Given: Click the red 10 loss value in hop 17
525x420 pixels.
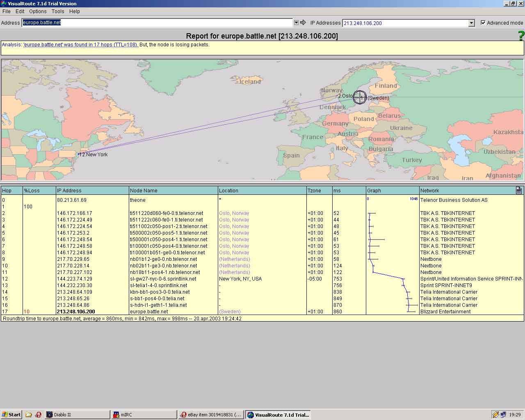Looking at the screenshot, I should 27,312.
